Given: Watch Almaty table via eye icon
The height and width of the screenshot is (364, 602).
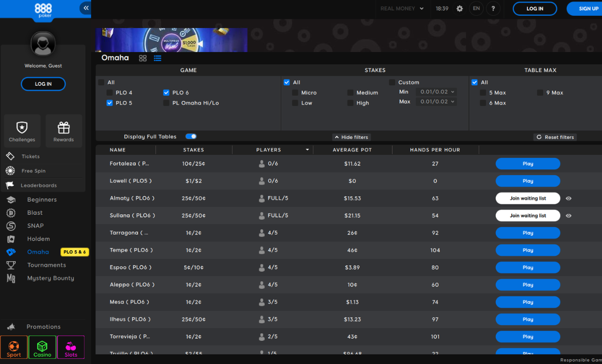Looking at the screenshot, I should pyautogui.click(x=569, y=198).
